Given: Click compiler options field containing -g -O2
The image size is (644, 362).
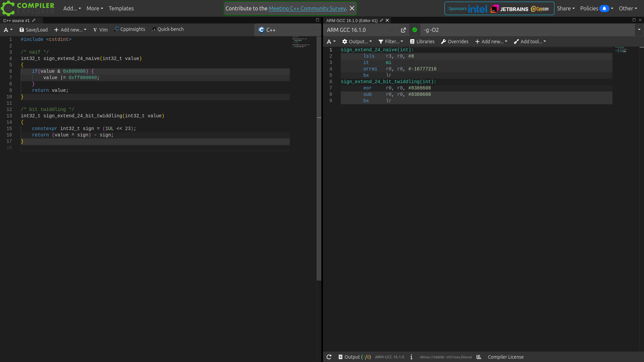Looking at the screenshot, I should (528, 30).
